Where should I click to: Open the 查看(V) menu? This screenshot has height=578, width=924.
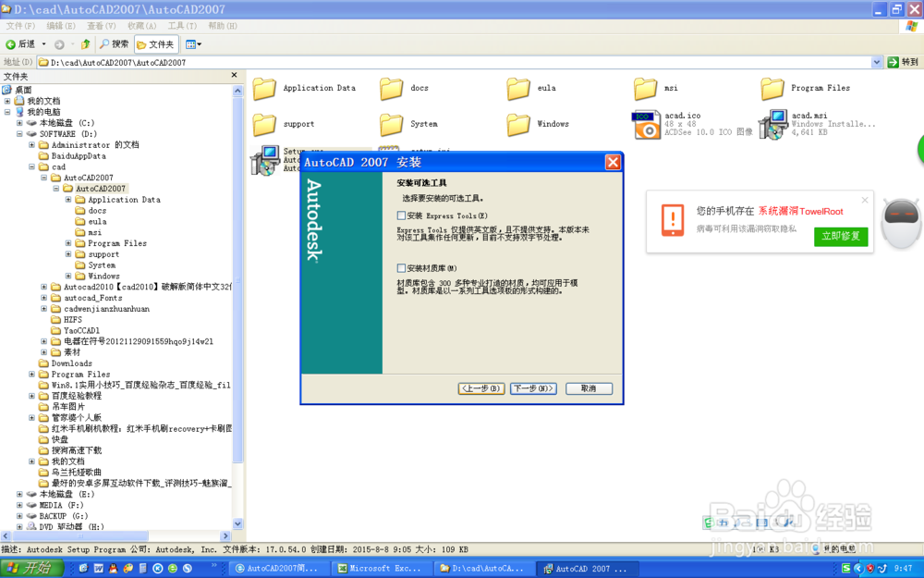tap(102, 26)
